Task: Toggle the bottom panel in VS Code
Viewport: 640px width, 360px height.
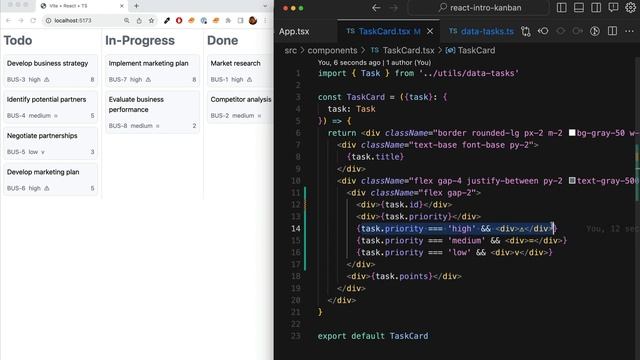Action: click(579, 8)
